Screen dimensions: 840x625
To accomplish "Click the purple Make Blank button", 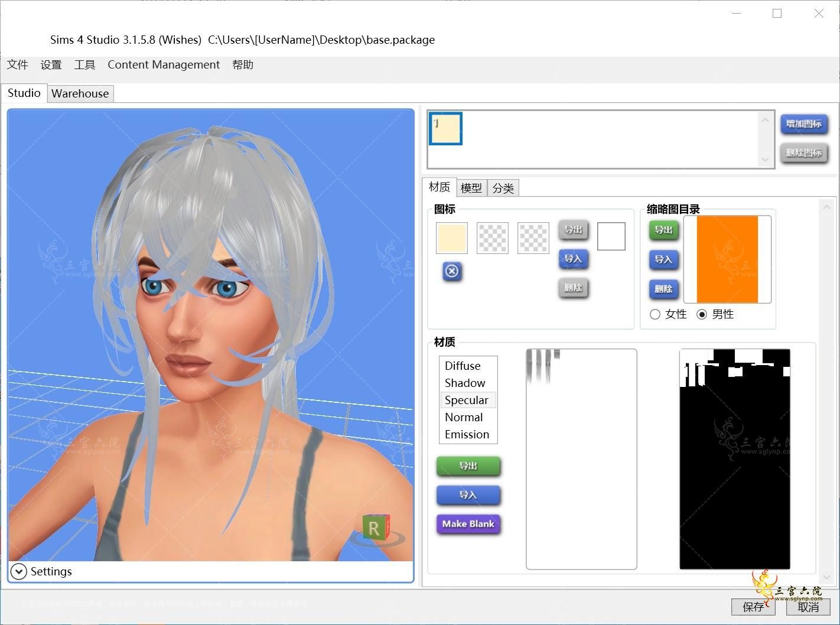I will click(x=468, y=524).
